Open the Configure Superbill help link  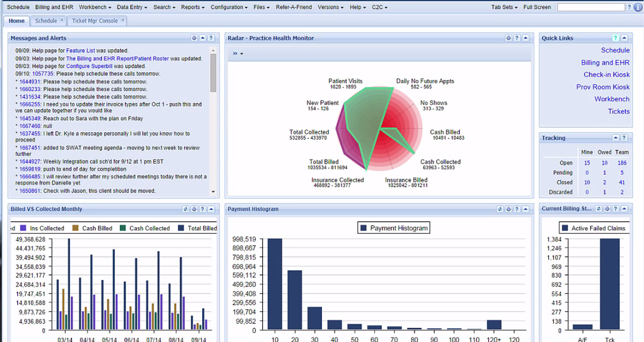[x=89, y=66]
